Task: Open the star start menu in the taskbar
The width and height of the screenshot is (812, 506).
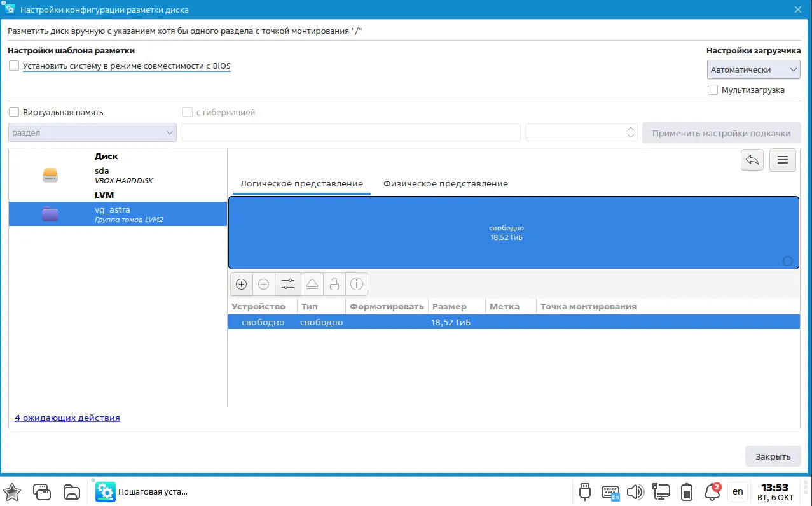Action: pyautogui.click(x=13, y=491)
